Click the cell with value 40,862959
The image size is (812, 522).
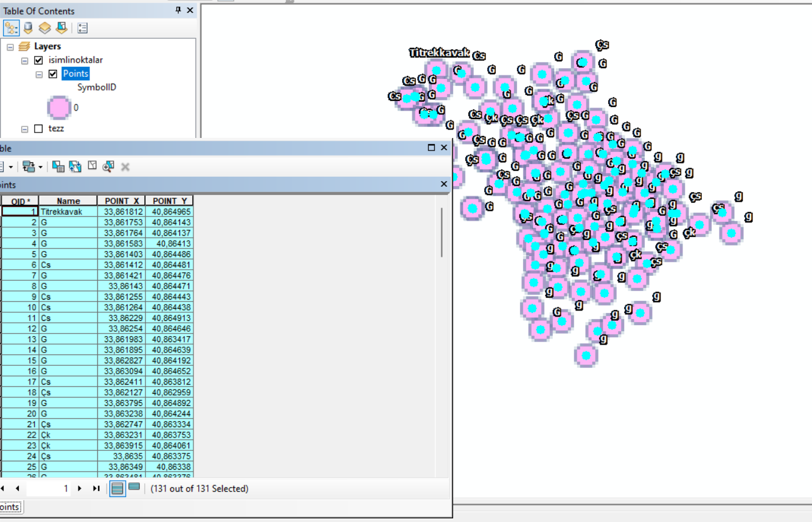pos(170,393)
